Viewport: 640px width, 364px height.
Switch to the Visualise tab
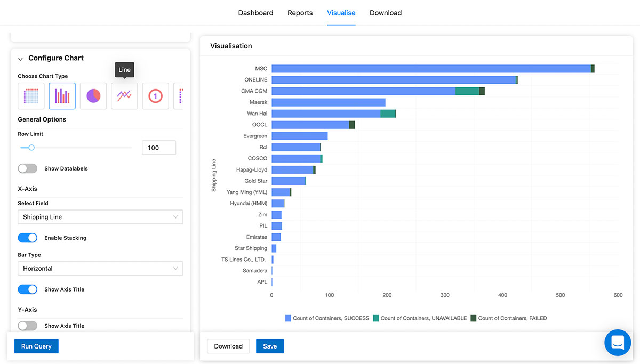coord(341,13)
